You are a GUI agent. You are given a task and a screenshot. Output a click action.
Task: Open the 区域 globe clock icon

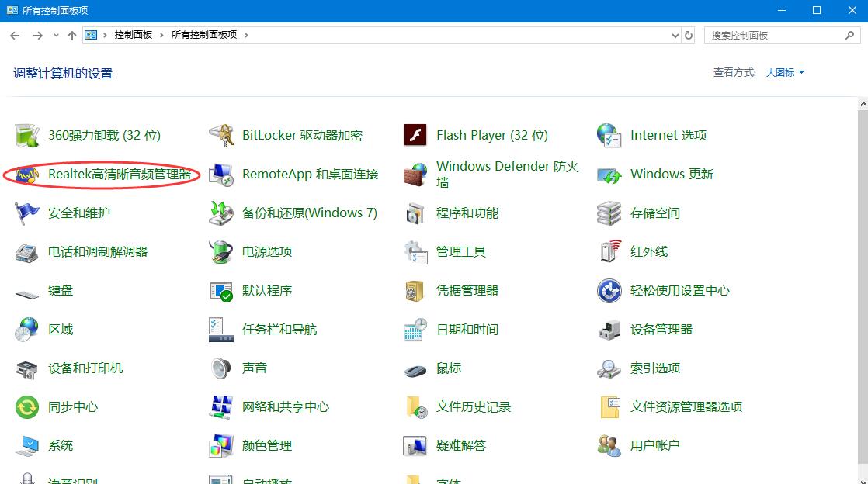[26, 330]
